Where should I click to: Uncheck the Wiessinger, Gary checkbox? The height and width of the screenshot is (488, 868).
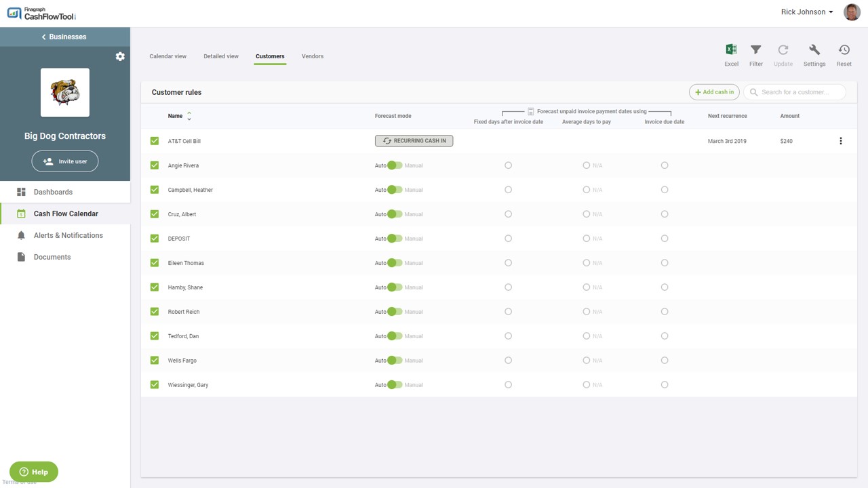click(155, 385)
